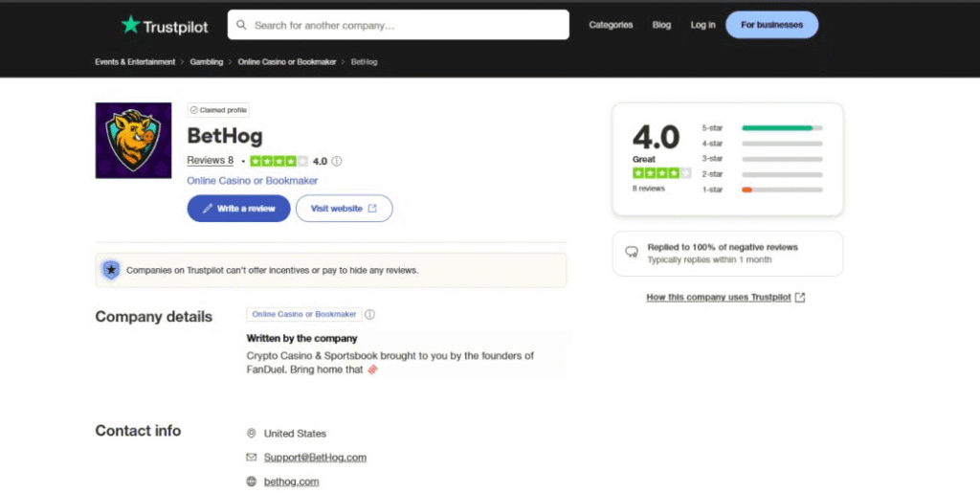The width and height of the screenshot is (980, 493).
Task: Click info icon next to category tag
Action: point(370,314)
